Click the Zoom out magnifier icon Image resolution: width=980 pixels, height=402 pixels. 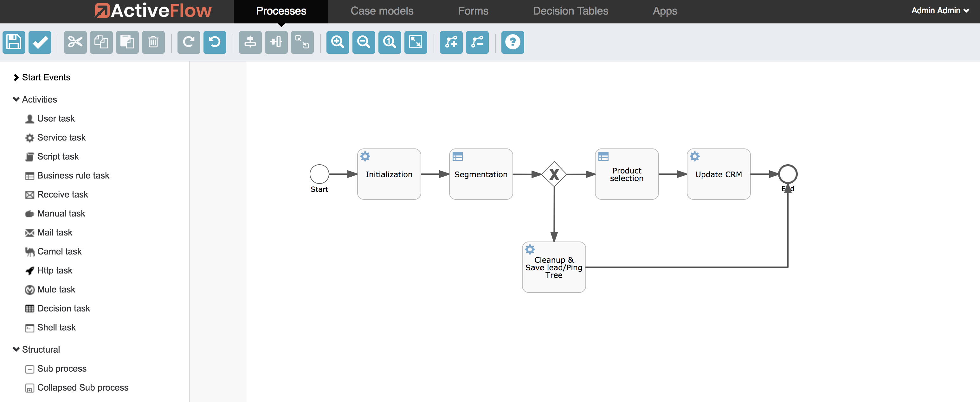(x=364, y=42)
